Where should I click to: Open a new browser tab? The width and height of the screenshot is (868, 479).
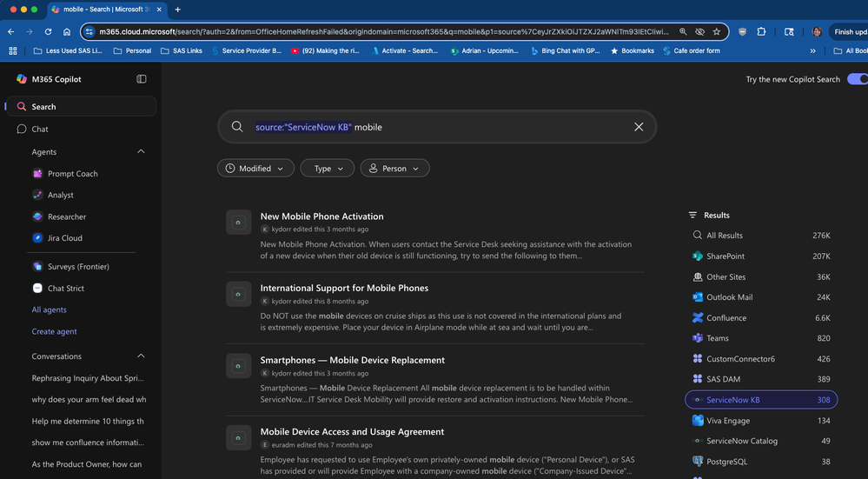(x=178, y=10)
